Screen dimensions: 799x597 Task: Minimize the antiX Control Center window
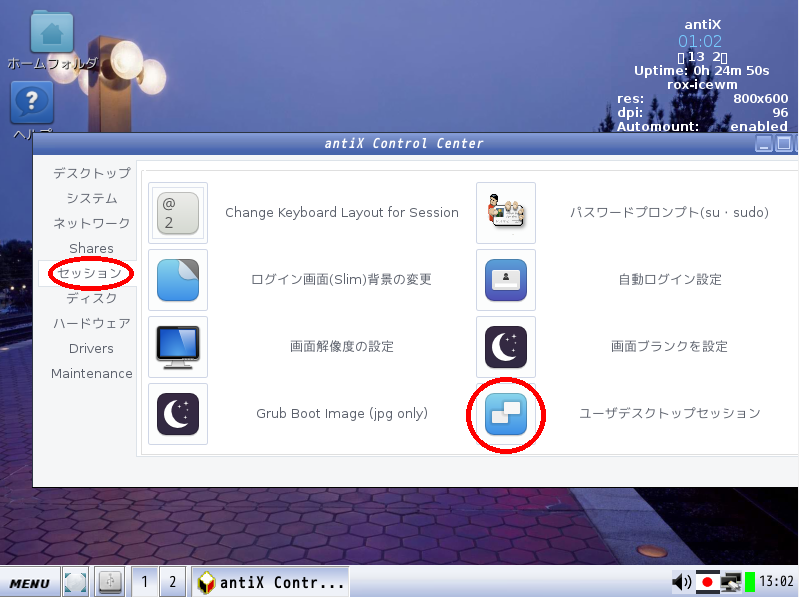[x=763, y=144]
